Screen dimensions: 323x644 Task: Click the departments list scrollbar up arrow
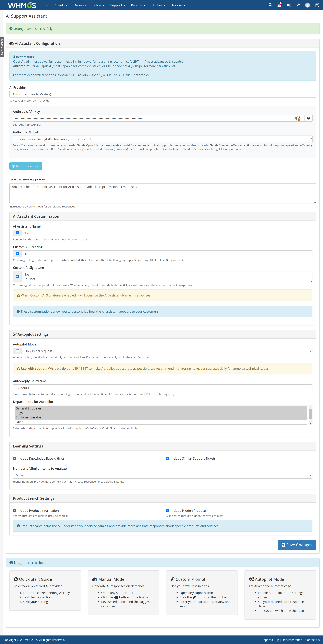(310, 407)
